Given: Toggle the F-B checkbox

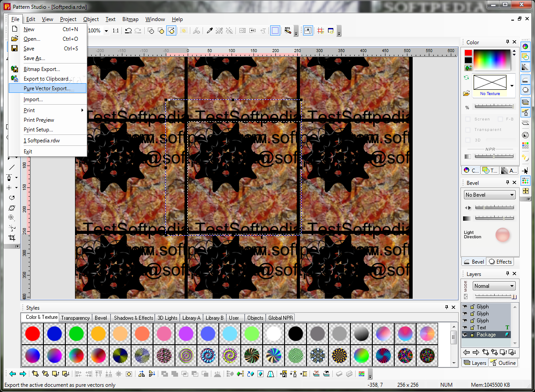Looking at the screenshot, I should (x=500, y=119).
